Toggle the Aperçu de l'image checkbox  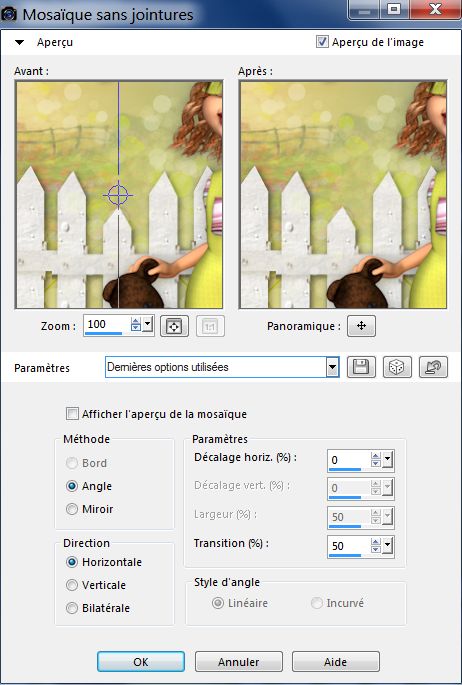pos(322,42)
